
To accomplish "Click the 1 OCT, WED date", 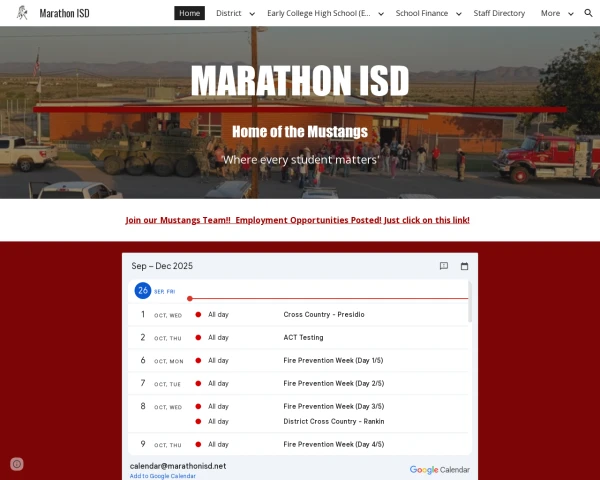I will coord(161,315).
